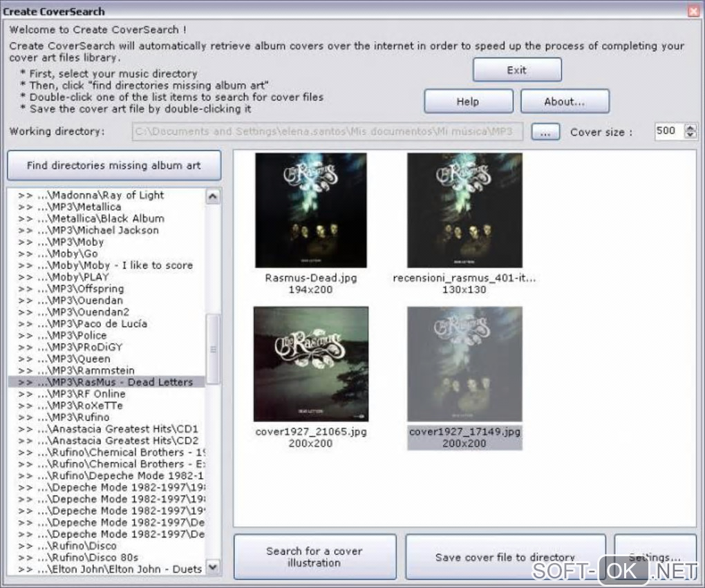This screenshot has height=588, width=705.
Task: Browse for working directory with the ... button
Action: pyautogui.click(x=545, y=132)
